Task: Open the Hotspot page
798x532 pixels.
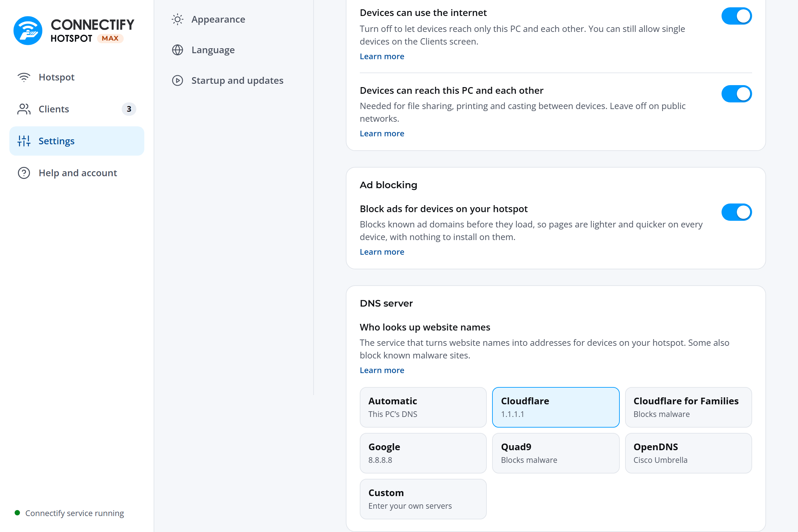Action: tap(77, 77)
